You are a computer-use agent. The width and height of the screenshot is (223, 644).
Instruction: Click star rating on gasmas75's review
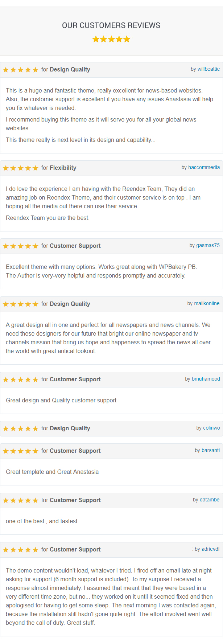pyautogui.click(x=21, y=246)
